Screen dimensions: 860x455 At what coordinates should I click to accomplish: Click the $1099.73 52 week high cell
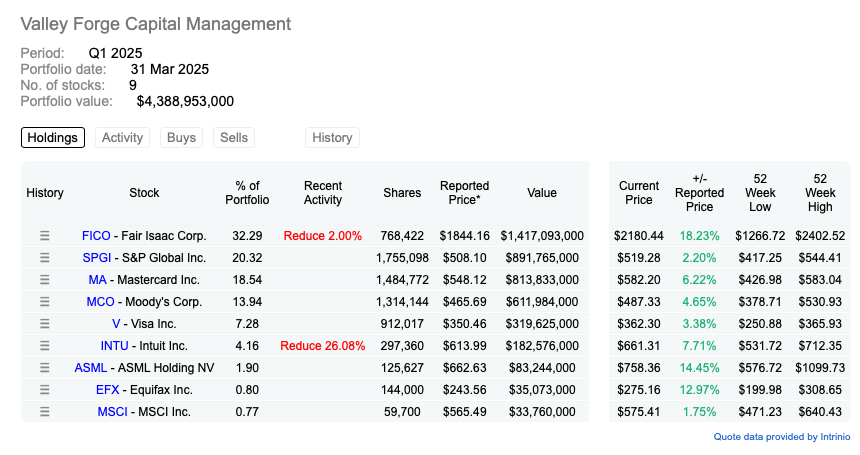[x=820, y=367]
